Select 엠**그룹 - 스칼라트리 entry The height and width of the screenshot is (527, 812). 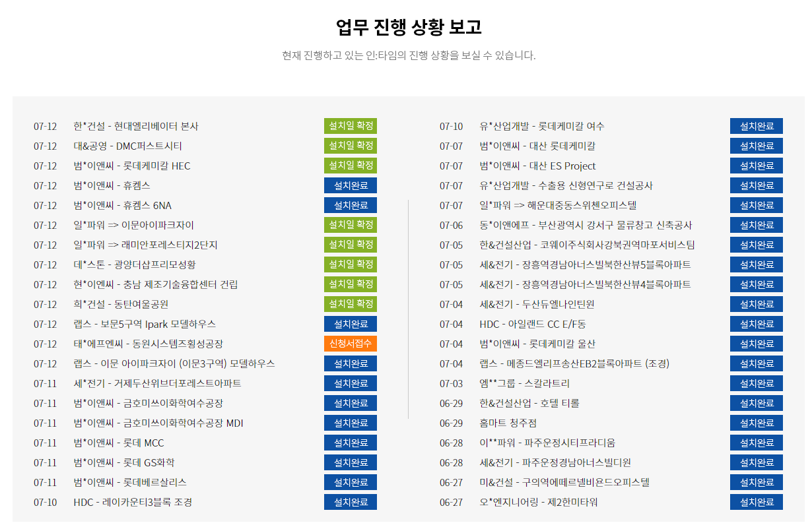(525, 383)
